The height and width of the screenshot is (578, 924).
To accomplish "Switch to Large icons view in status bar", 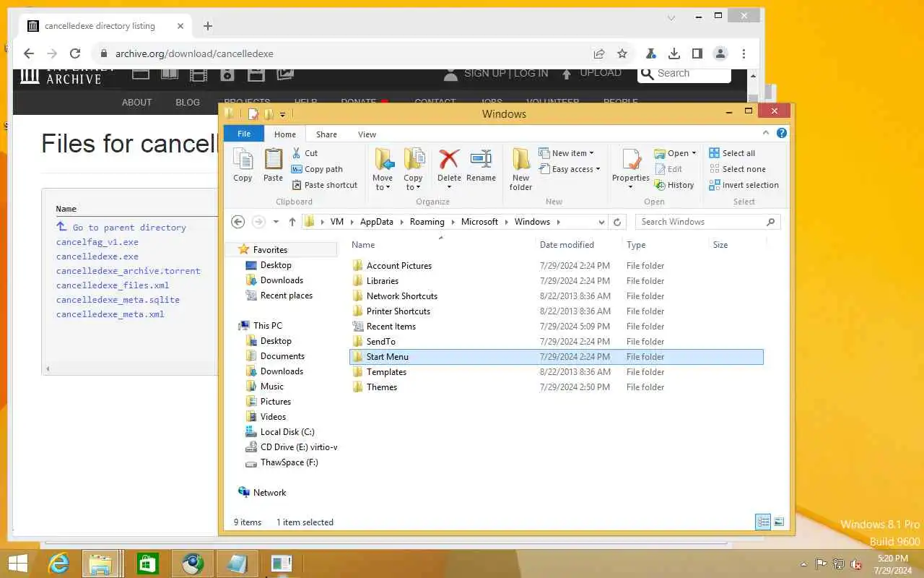I will pyautogui.click(x=779, y=522).
